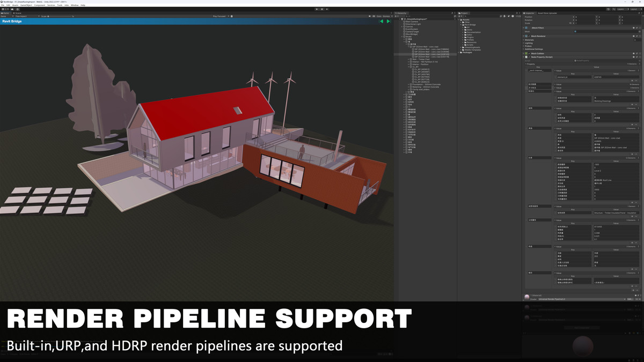The width and height of the screenshot is (644, 362).
Task: Add element with plus under element_id list
Action: click(x=633, y=80)
